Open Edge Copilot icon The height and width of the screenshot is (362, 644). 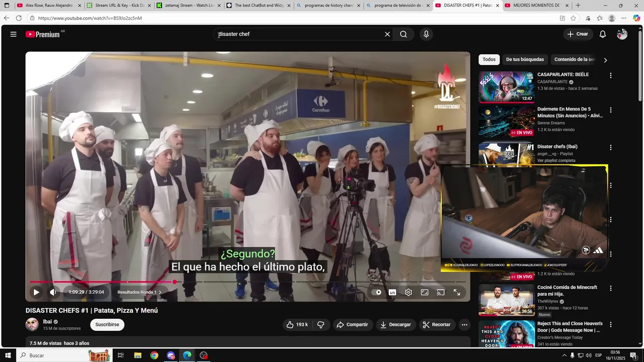coord(636,18)
